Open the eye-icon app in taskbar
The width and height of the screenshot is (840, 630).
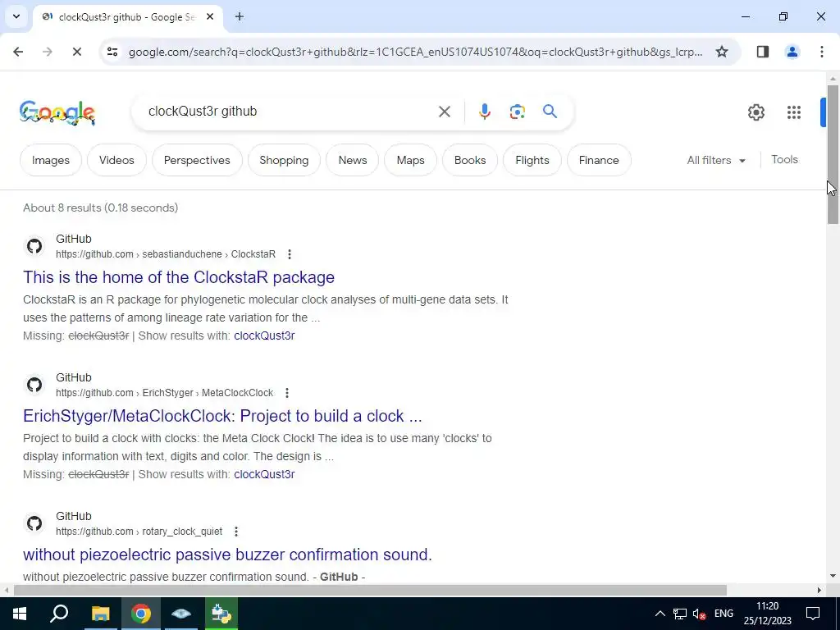click(181, 614)
